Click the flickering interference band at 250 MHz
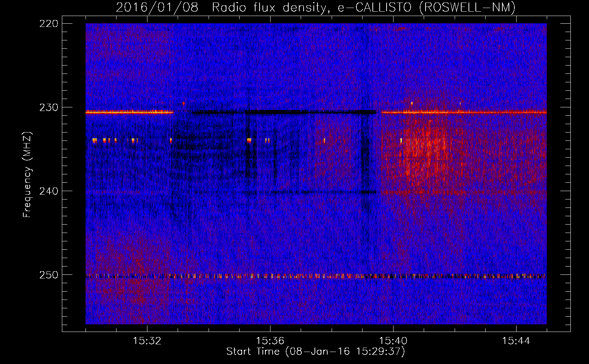Image resolution: width=589 pixels, height=364 pixels. pyautogui.click(x=316, y=276)
